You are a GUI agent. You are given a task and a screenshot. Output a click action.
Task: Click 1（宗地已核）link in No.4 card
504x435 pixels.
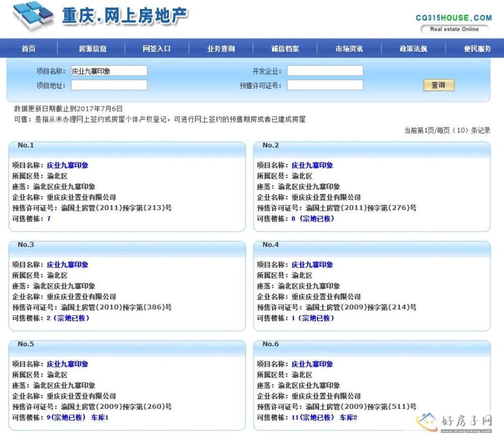(313, 318)
